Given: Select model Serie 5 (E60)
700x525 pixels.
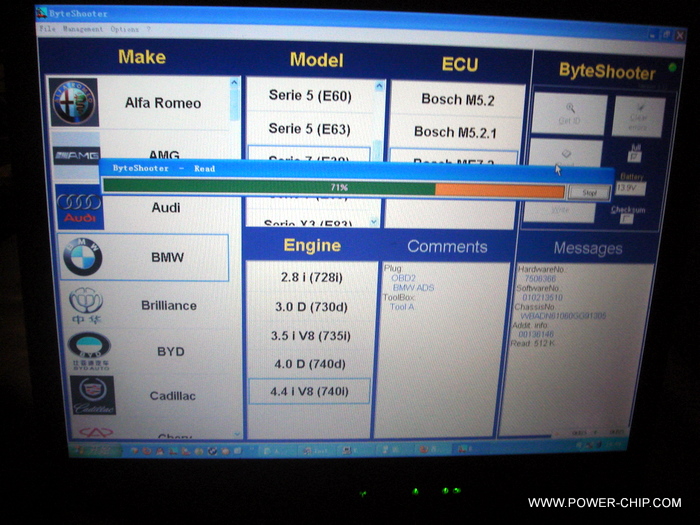Looking at the screenshot, I should click(310, 96).
